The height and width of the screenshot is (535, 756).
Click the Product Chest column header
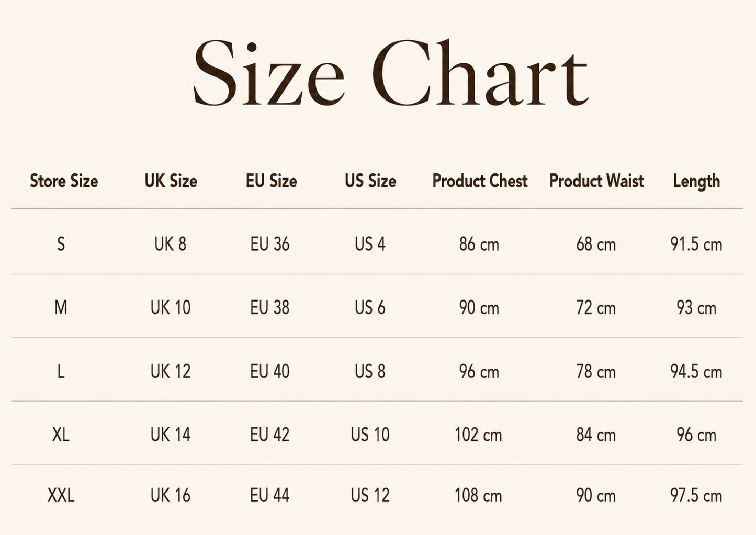coord(480,181)
